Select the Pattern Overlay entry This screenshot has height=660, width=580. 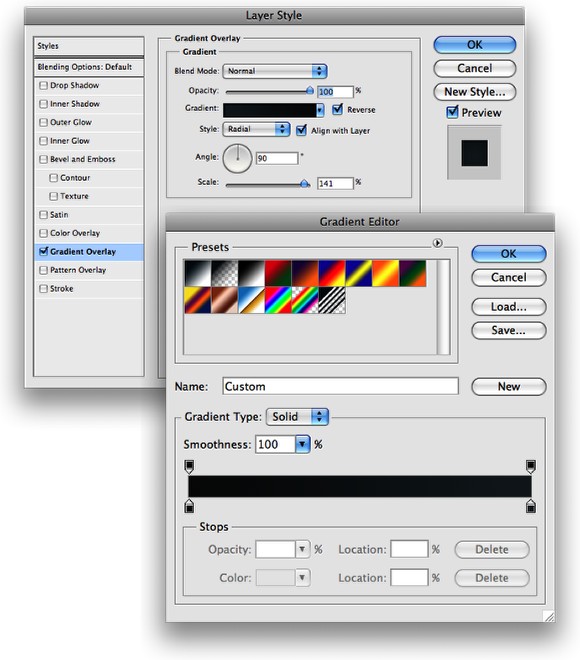89,270
